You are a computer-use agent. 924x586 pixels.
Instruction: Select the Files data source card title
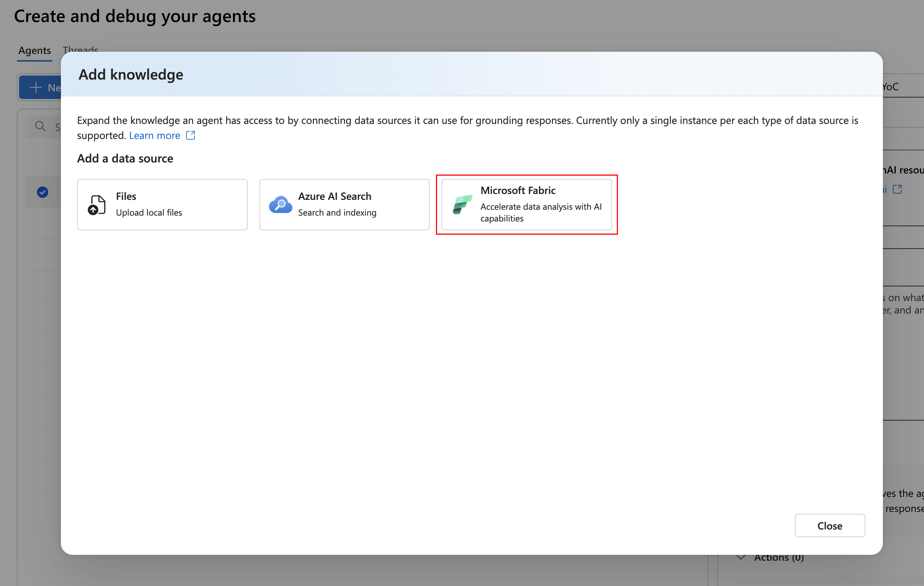click(126, 196)
